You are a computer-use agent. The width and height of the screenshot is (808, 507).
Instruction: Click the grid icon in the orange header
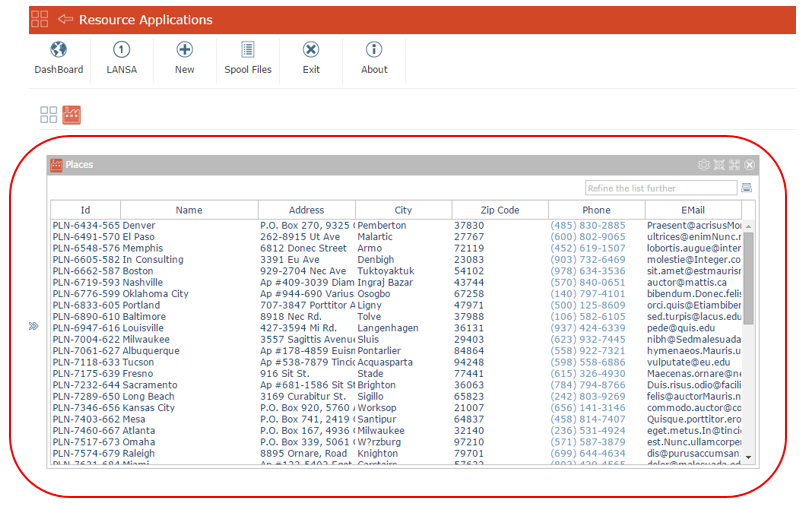point(40,19)
